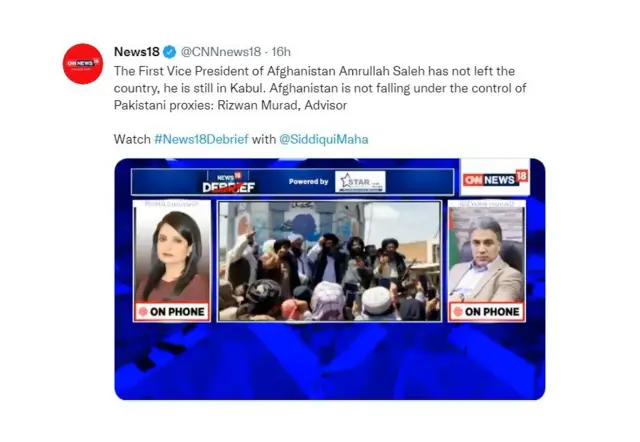Screen dimensions: 640x442
Task: Click the News18 Debrief show logo
Action: click(229, 182)
